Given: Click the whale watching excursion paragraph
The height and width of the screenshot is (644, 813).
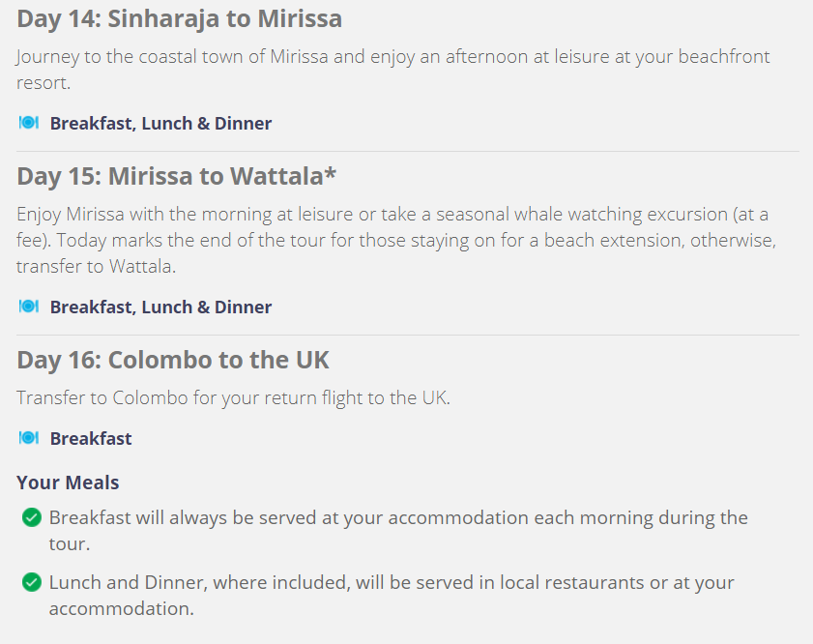Looking at the screenshot, I should (396, 240).
